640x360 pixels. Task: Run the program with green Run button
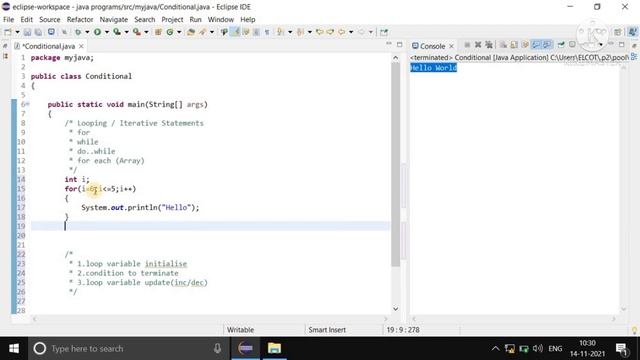click(97, 32)
